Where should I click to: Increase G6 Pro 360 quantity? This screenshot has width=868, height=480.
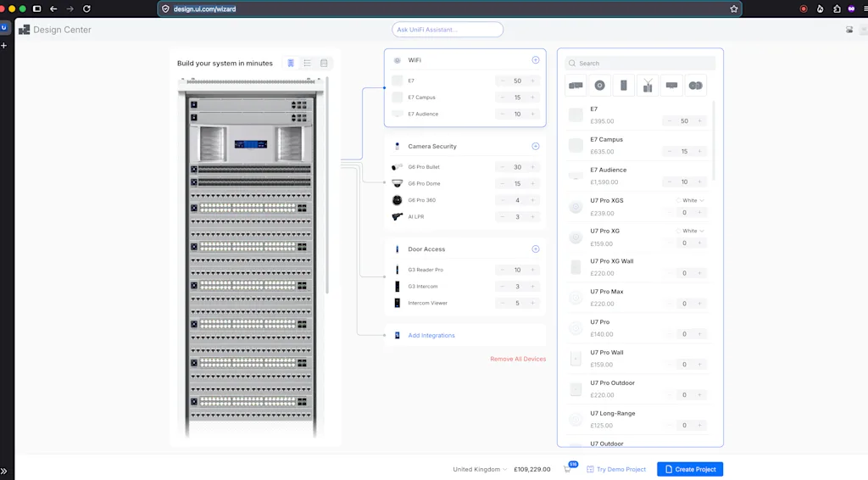coord(532,200)
